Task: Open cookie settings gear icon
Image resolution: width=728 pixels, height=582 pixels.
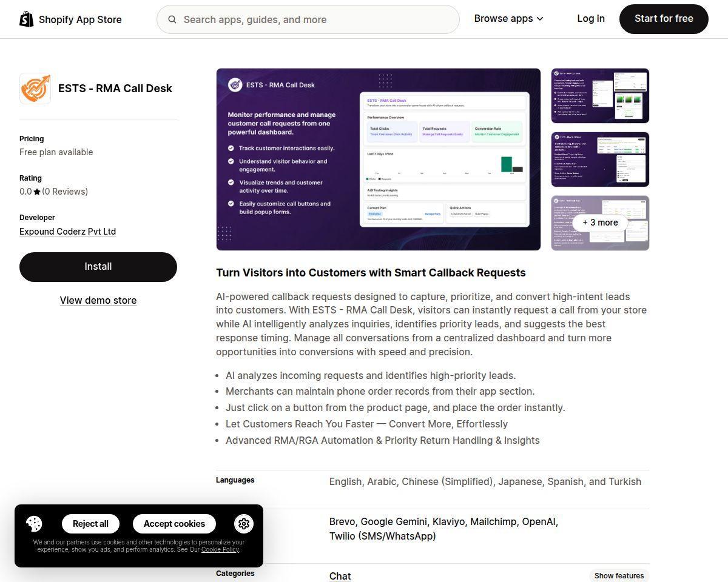Action: tap(243, 524)
